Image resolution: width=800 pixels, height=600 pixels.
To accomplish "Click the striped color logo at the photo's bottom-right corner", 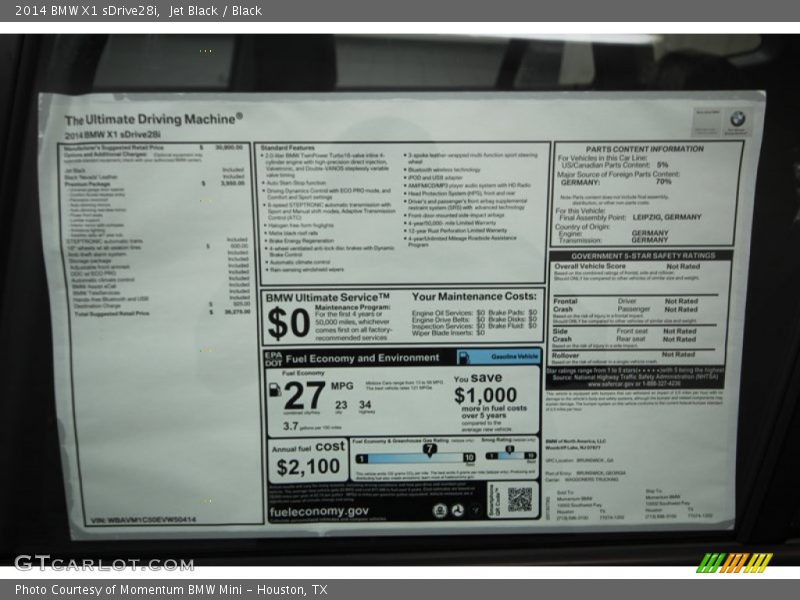I will (x=734, y=563).
